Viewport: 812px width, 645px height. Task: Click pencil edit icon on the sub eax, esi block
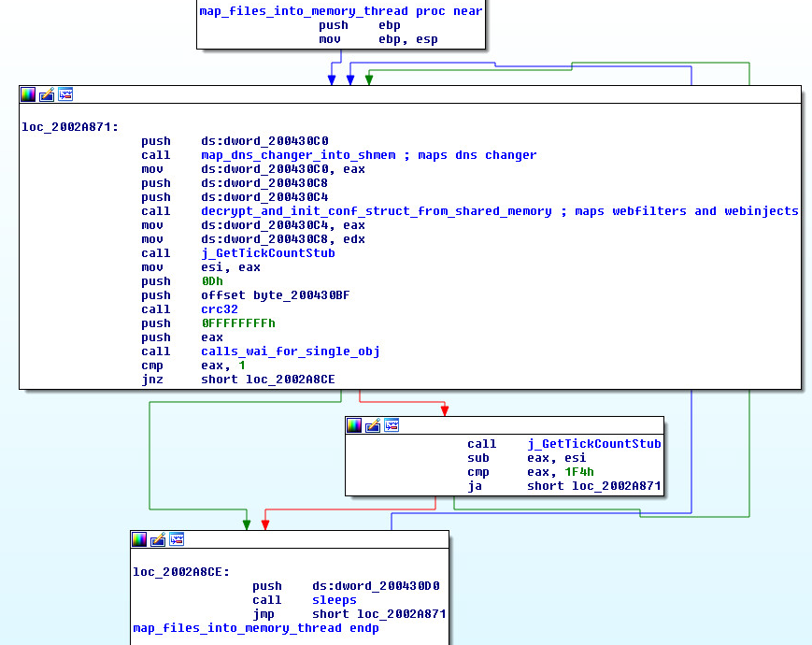373,425
